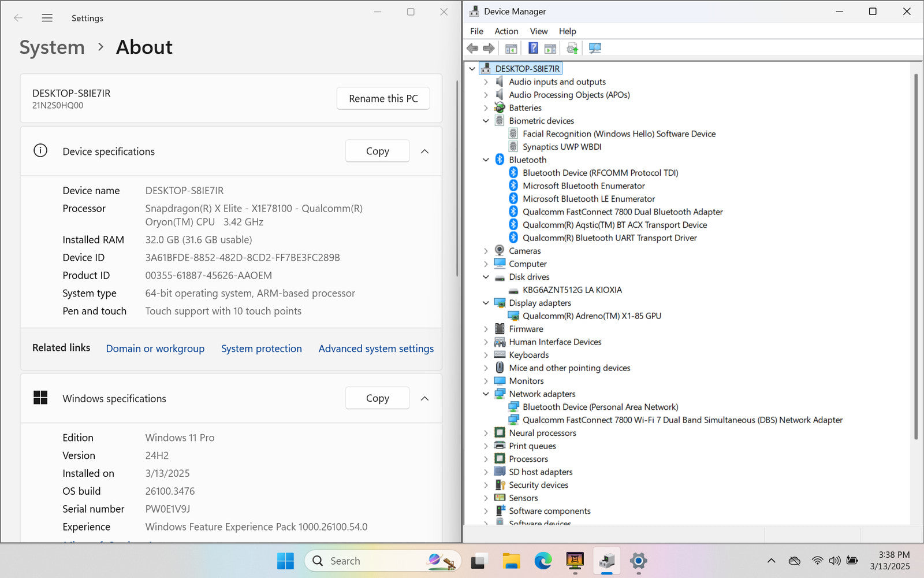Click Update device driver toolbar icon

(x=572, y=48)
